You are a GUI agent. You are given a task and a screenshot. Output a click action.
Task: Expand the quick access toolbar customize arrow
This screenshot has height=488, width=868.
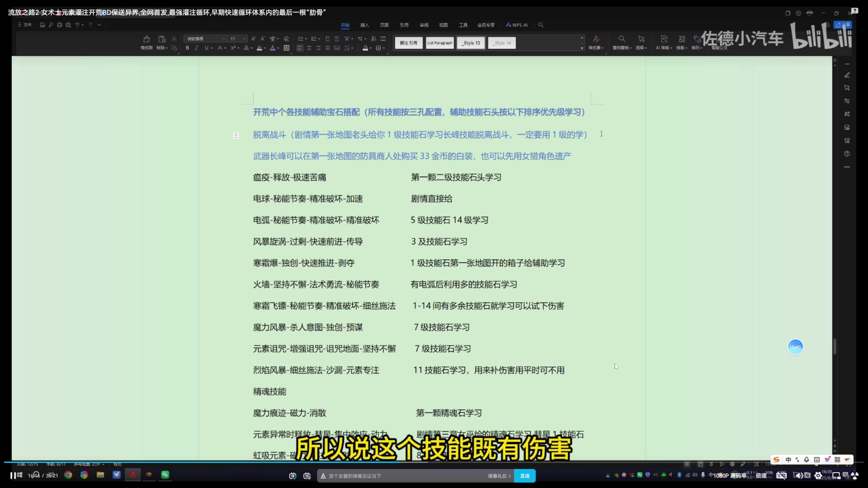(x=99, y=25)
